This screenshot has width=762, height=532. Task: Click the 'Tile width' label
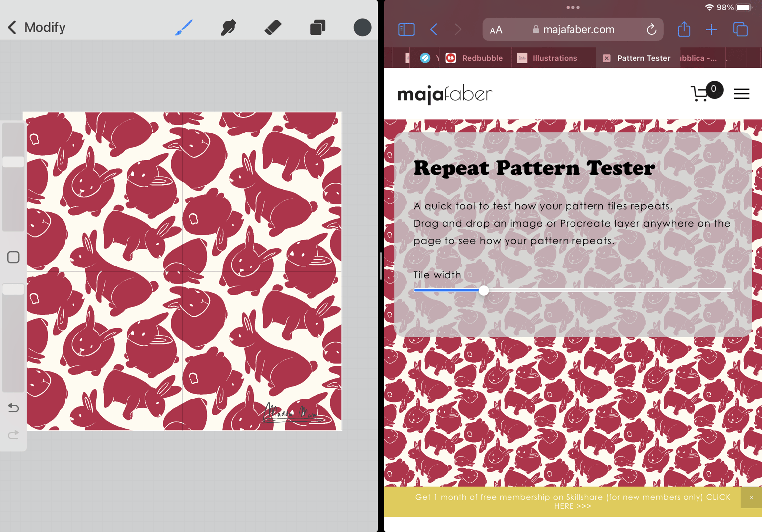click(x=437, y=275)
